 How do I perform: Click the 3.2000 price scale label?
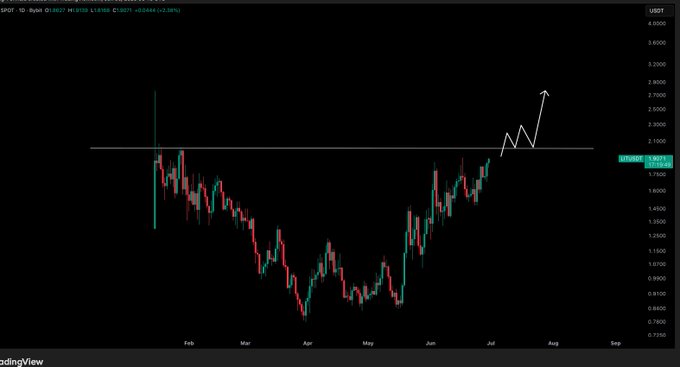click(x=657, y=64)
